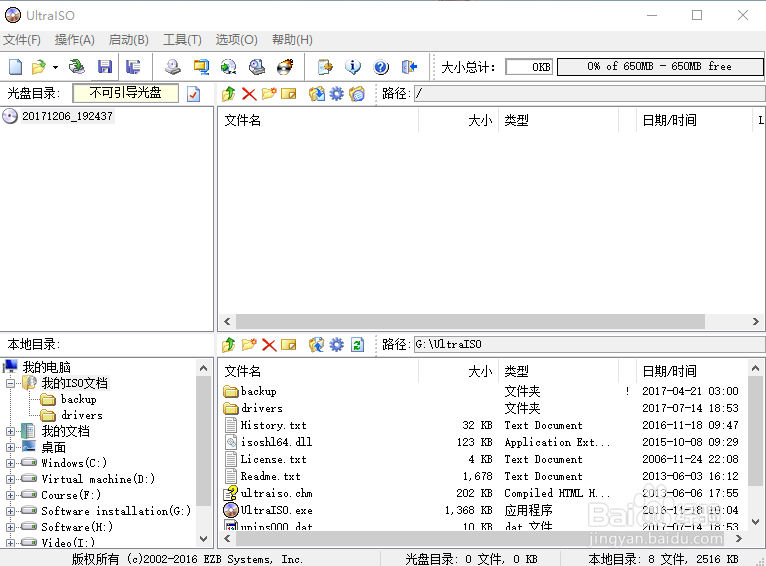This screenshot has width=766, height=566.
Task: Open the 操作(A) menu
Action: [x=75, y=40]
